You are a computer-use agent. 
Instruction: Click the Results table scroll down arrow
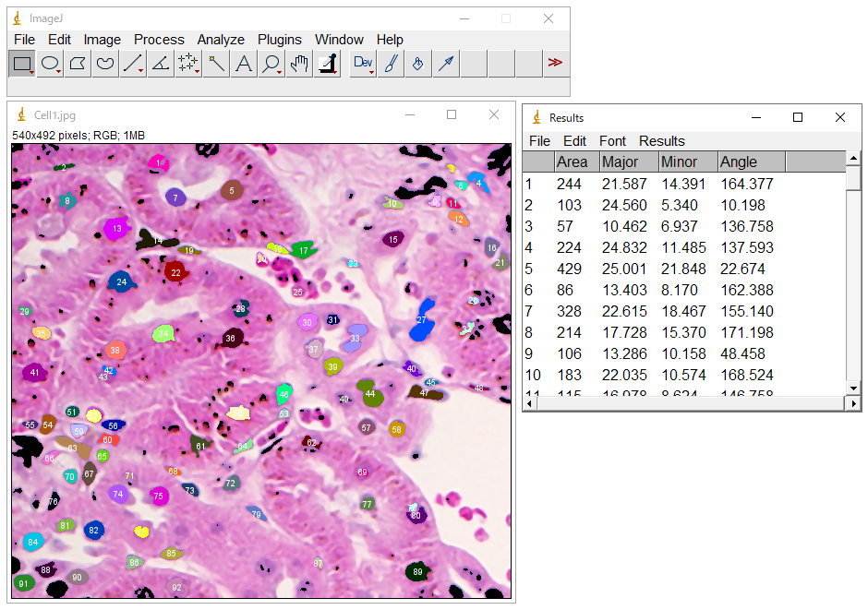pos(853,389)
